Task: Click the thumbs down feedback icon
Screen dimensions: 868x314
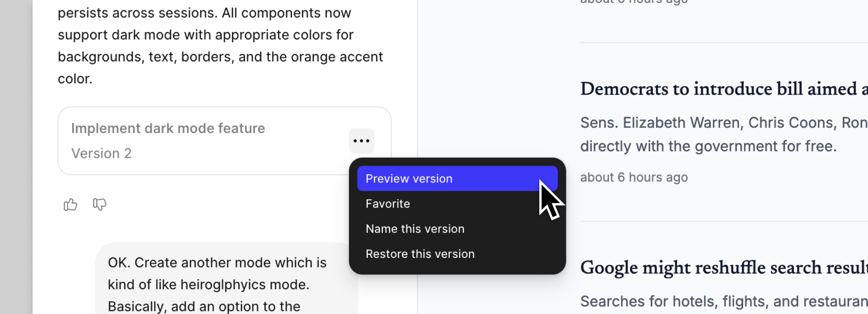Action: (99, 205)
